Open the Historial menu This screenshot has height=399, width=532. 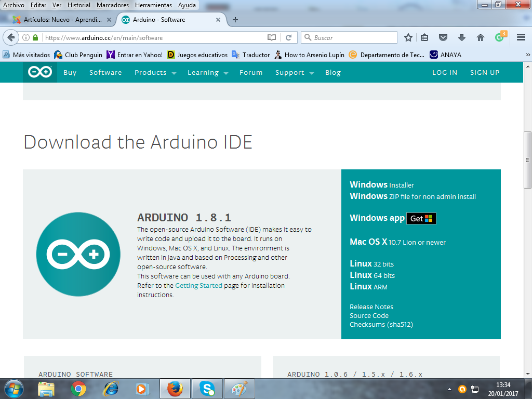coord(79,5)
